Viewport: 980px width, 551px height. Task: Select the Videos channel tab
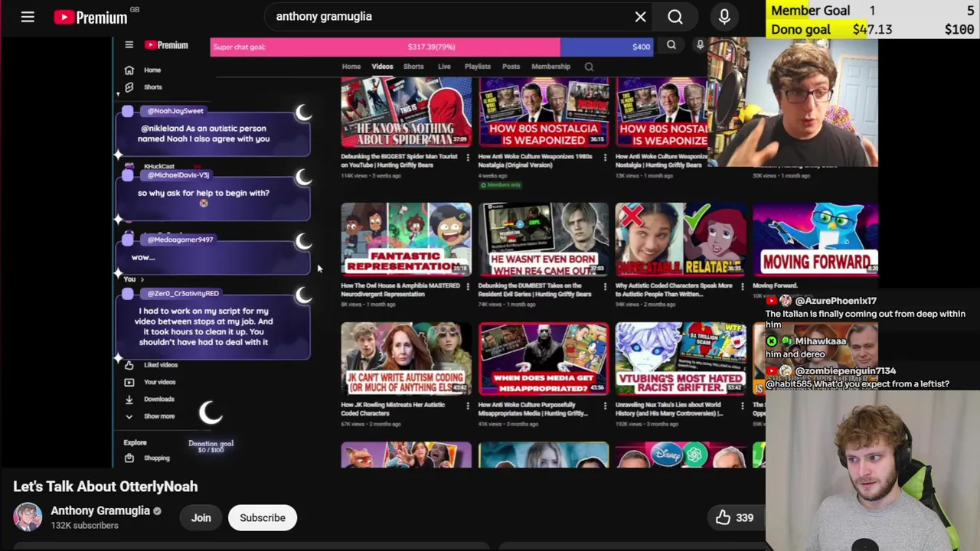[x=382, y=67]
